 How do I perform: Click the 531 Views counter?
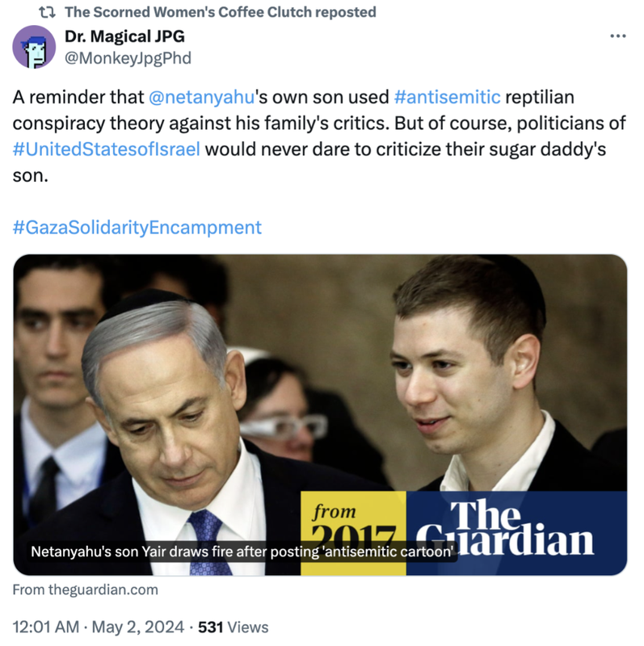tap(233, 627)
